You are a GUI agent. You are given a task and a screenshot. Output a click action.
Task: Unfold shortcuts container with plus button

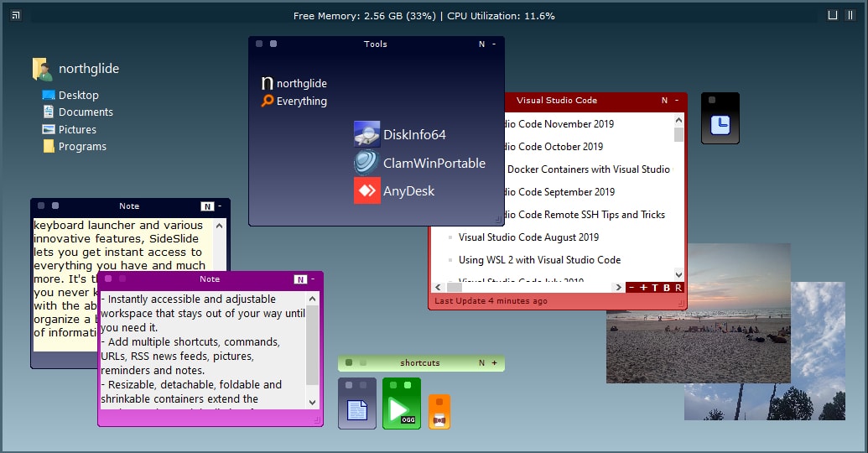pos(494,362)
